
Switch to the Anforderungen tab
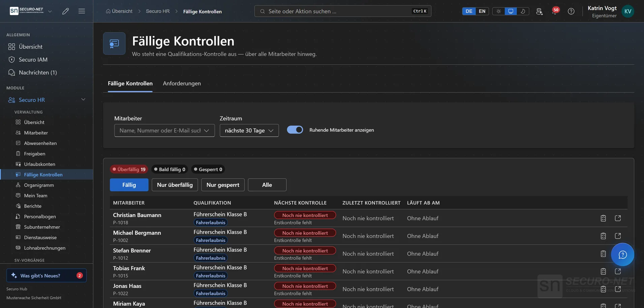pyautogui.click(x=182, y=83)
